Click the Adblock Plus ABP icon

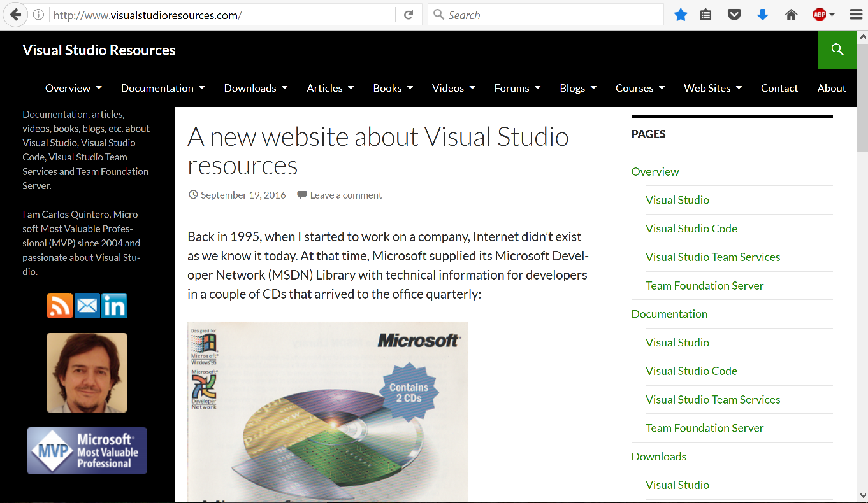pyautogui.click(x=820, y=15)
